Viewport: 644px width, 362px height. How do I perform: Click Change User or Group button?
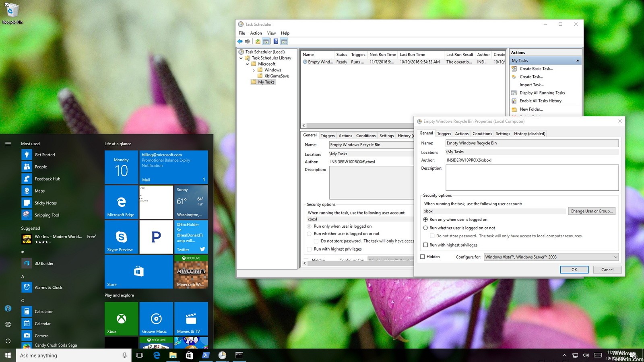pos(592,211)
